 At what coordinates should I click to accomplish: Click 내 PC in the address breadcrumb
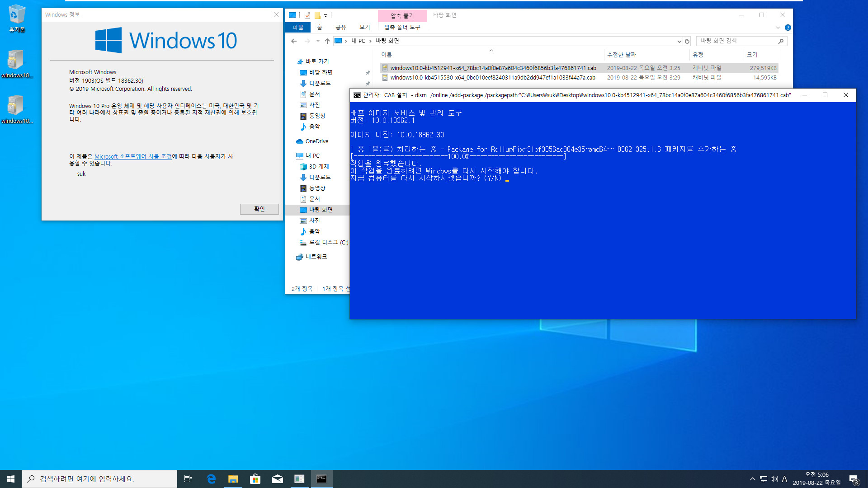(x=359, y=41)
